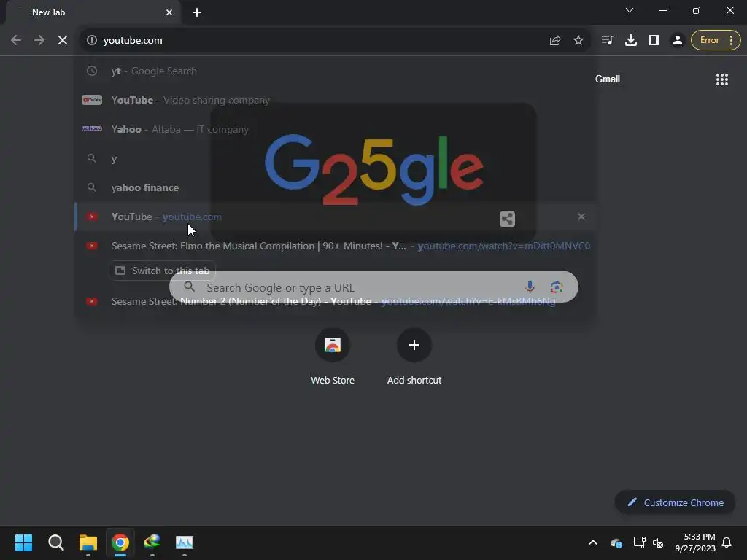Close the New Tab tab

tap(169, 12)
